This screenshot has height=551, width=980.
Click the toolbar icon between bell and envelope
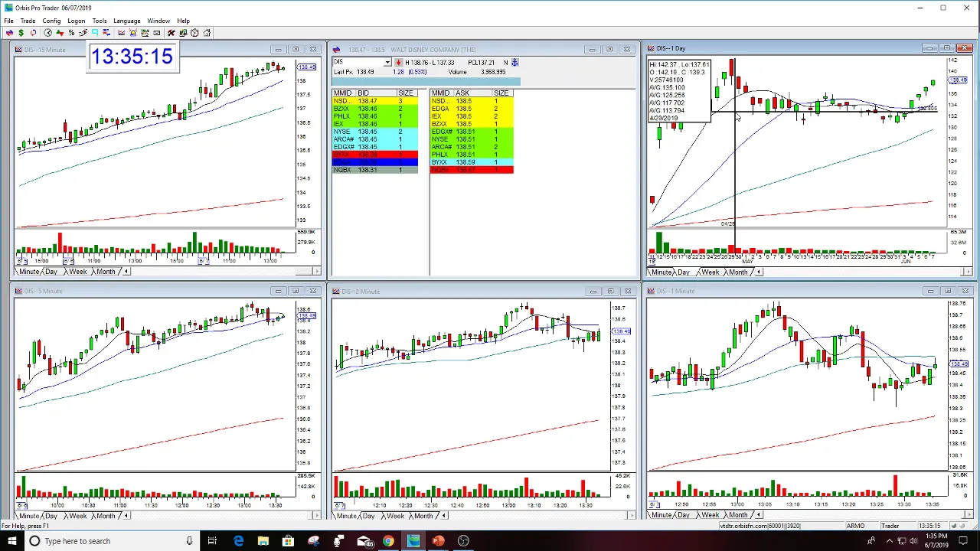(145, 33)
